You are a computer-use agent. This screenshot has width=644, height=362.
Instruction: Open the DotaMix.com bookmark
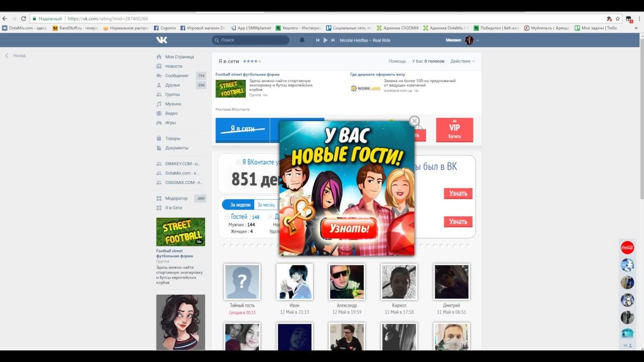tap(24, 28)
